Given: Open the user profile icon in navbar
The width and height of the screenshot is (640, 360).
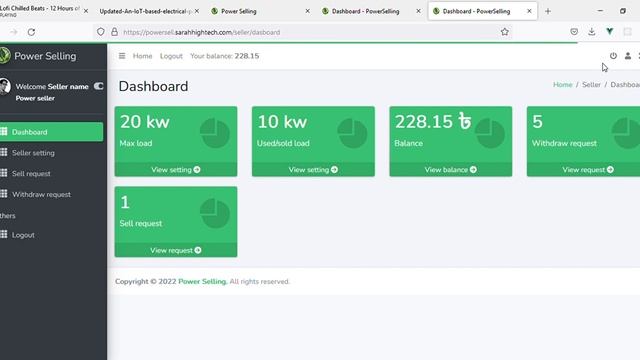Looking at the screenshot, I should [628, 56].
